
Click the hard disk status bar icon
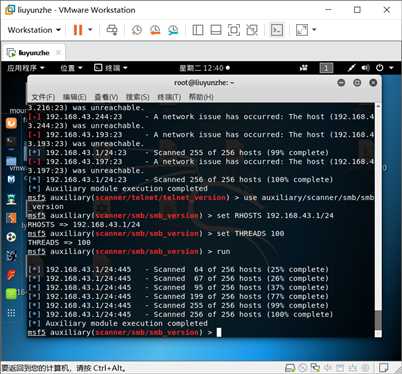290,368
